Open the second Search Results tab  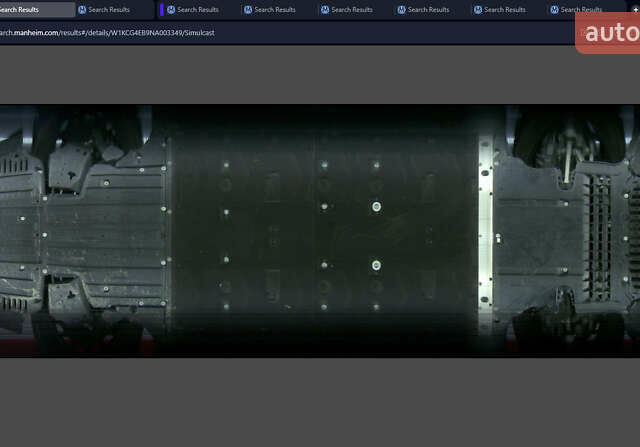(109, 9)
